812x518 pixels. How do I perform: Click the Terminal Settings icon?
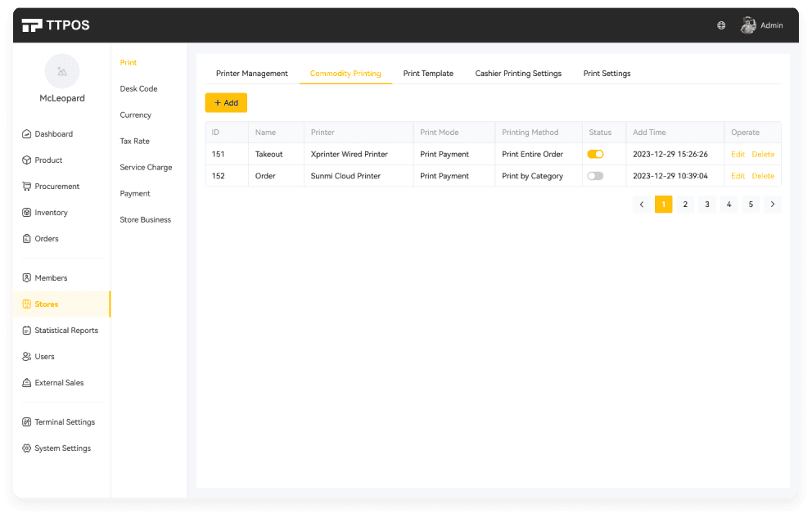(x=26, y=422)
